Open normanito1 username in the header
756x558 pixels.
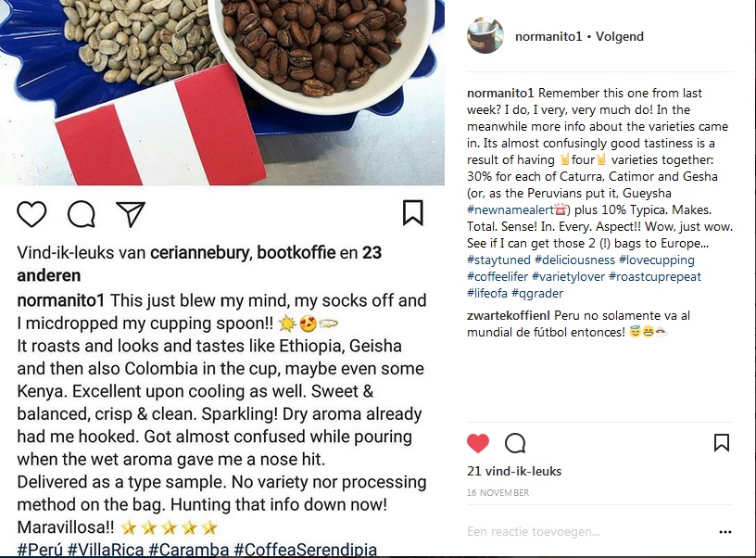pos(548,36)
